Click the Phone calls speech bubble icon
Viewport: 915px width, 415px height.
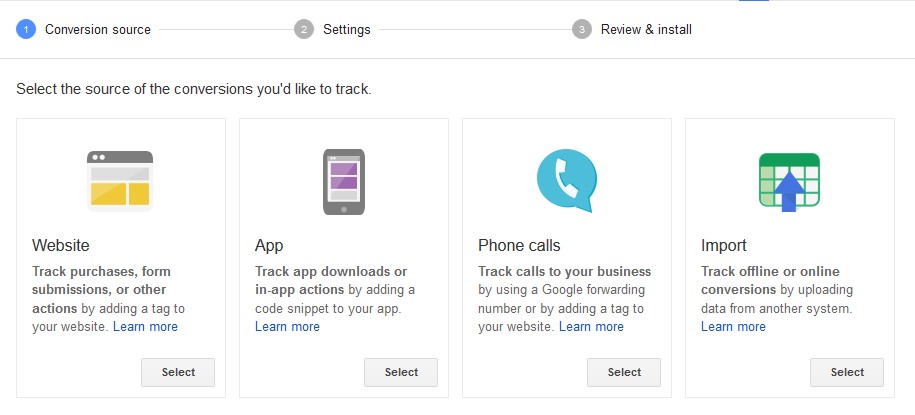[567, 180]
